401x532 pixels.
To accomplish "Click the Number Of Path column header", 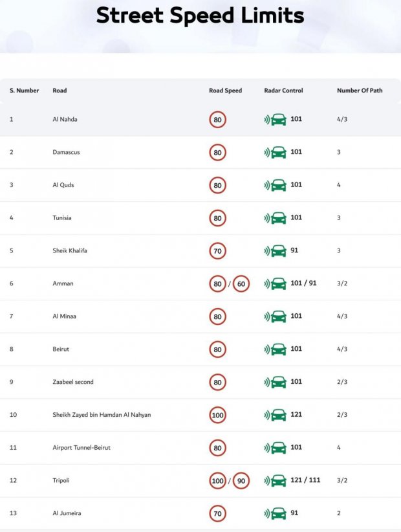I will (359, 91).
